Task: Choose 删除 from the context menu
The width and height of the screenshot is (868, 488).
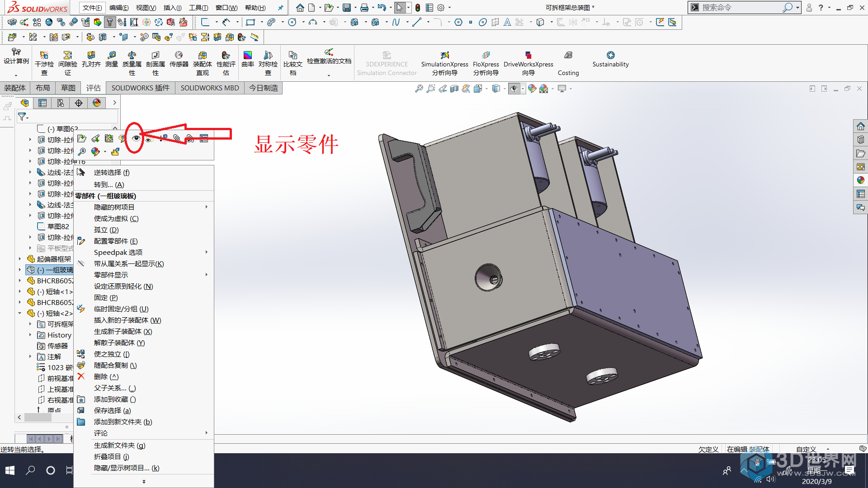Action: pos(106,377)
